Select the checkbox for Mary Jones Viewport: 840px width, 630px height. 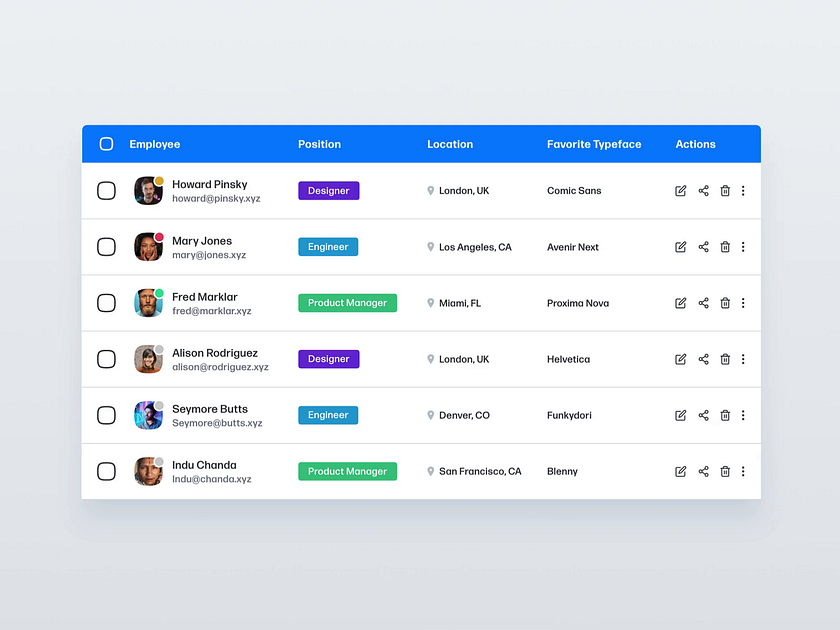[x=106, y=247]
